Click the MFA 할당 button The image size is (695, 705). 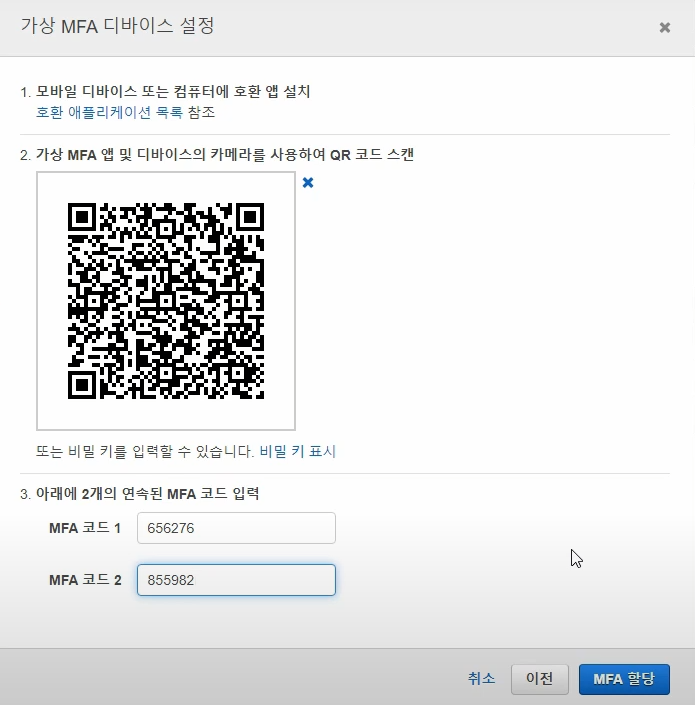click(624, 679)
